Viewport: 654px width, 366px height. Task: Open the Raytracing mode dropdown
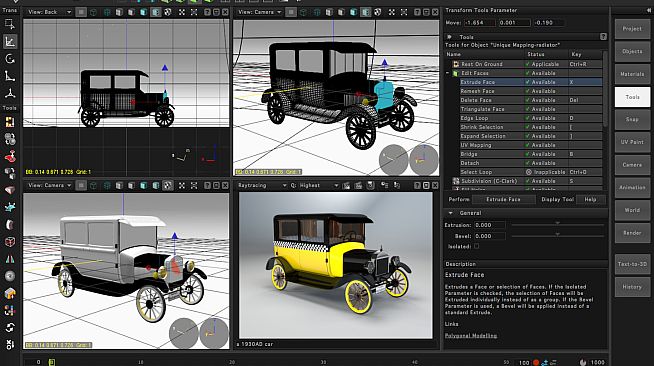[x=262, y=185]
